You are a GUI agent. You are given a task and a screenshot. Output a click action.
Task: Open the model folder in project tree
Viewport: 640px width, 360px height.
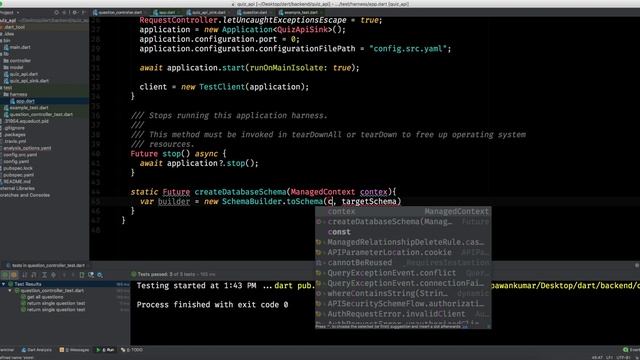pyautogui.click(x=16, y=67)
